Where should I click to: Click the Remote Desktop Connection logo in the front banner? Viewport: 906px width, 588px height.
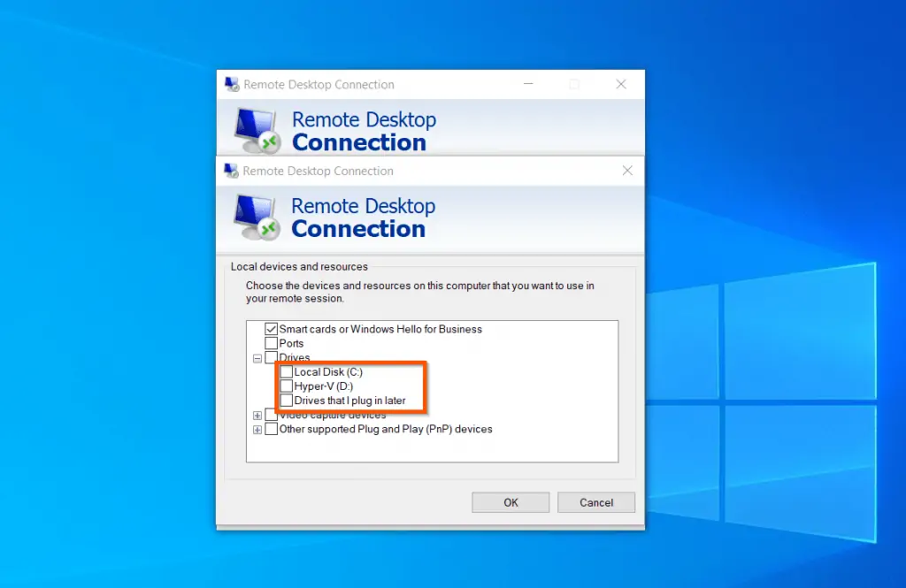click(257, 217)
